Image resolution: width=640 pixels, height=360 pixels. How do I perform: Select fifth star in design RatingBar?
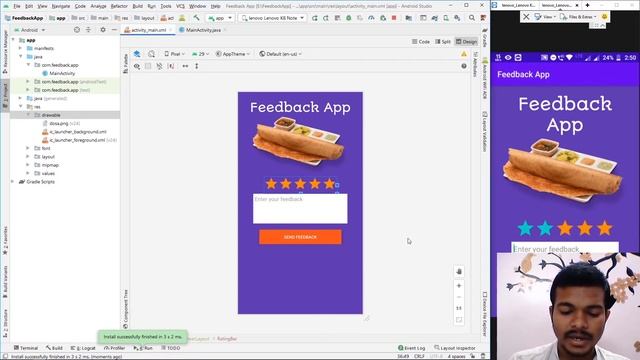point(329,184)
